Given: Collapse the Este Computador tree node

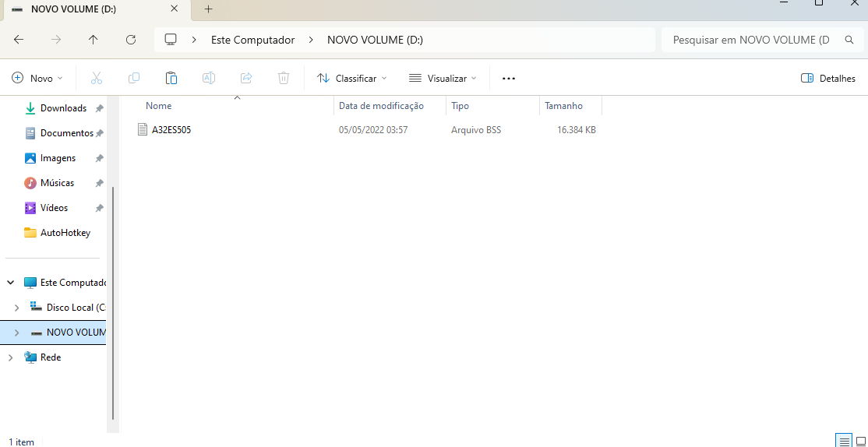Looking at the screenshot, I should (x=10, y=283).
